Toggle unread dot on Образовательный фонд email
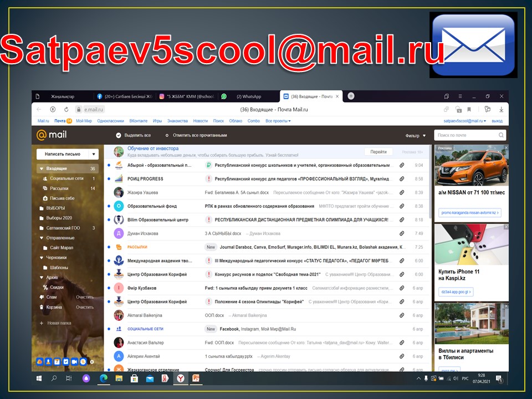 coord(109,206)
